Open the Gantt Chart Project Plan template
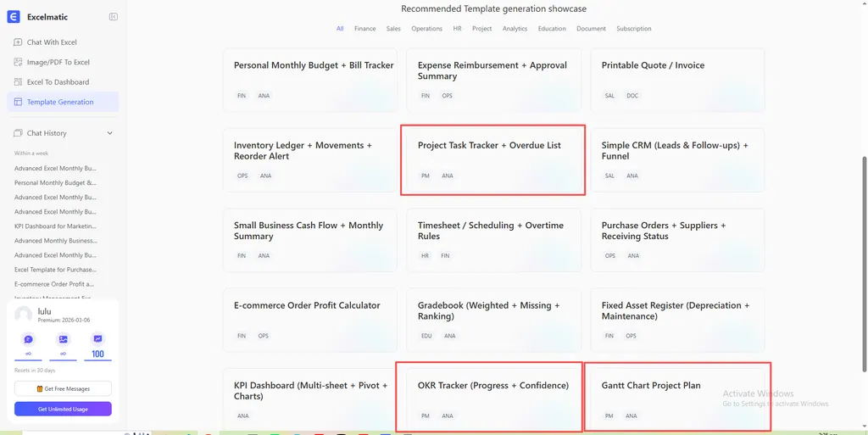 click(x=677, y=396)
